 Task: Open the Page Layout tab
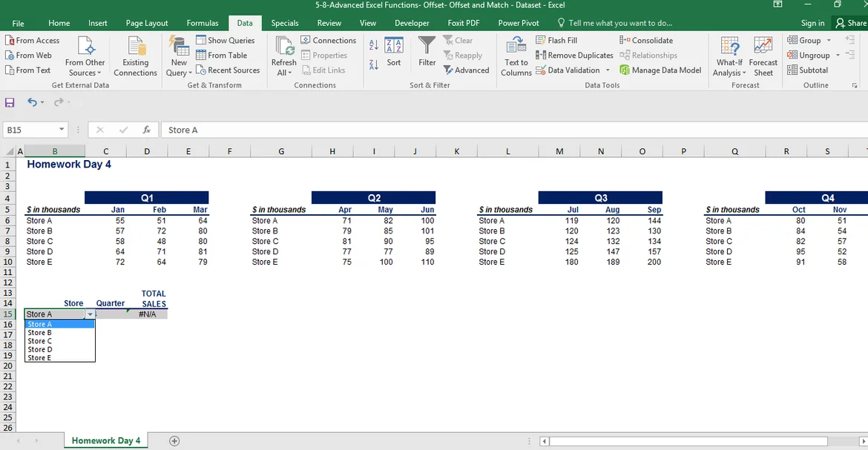(147, 23)
